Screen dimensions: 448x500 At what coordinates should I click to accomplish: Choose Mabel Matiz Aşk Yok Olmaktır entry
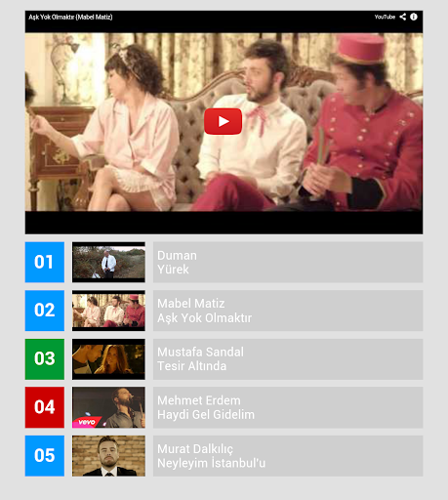tap(288, 311)
